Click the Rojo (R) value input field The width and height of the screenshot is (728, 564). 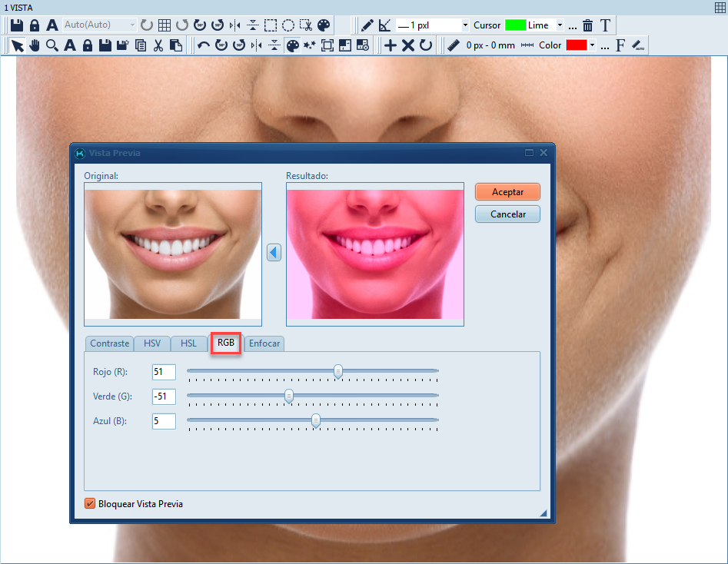pos(164,372)
